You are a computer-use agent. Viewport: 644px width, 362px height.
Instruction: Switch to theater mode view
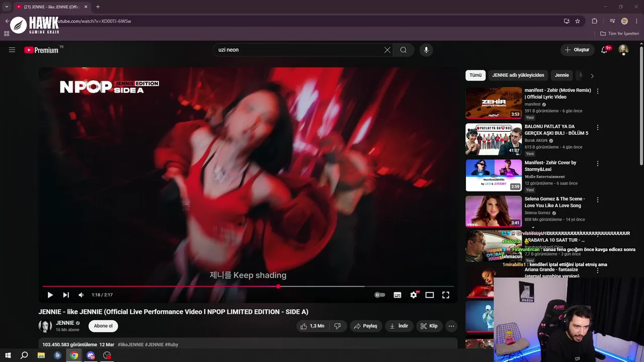[430, 295]
